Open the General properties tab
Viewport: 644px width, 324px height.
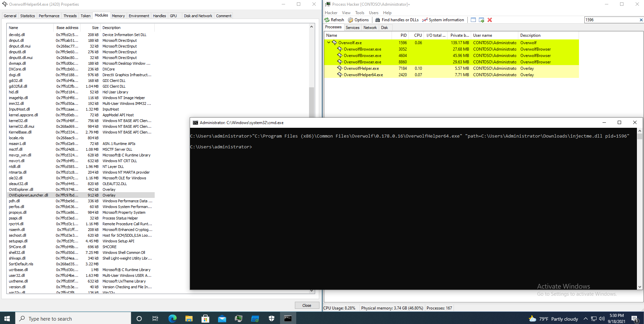point(10,16)
